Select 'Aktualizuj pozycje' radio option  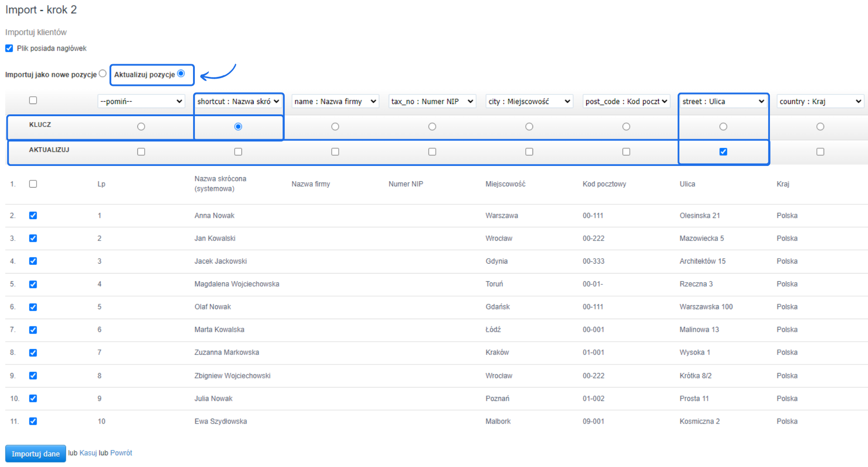181,74
